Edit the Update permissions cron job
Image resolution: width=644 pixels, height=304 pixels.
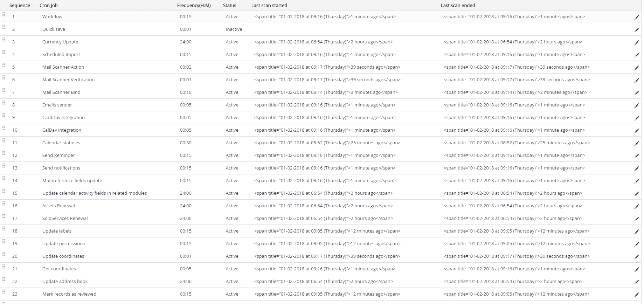(x=637, y=244)
